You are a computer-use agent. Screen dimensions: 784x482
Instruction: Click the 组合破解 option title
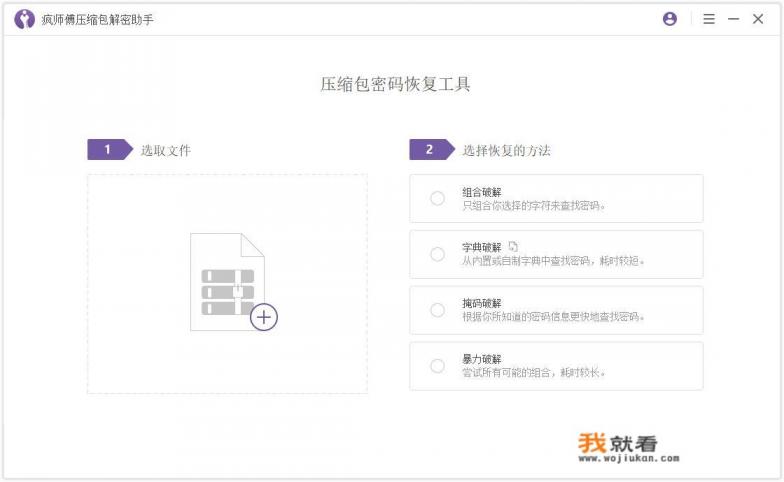coord(482,192)
